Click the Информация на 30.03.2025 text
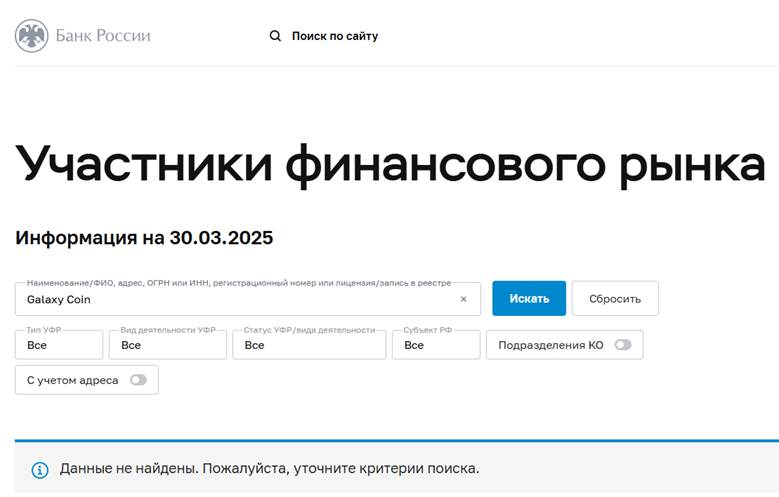 click(144, 238)
